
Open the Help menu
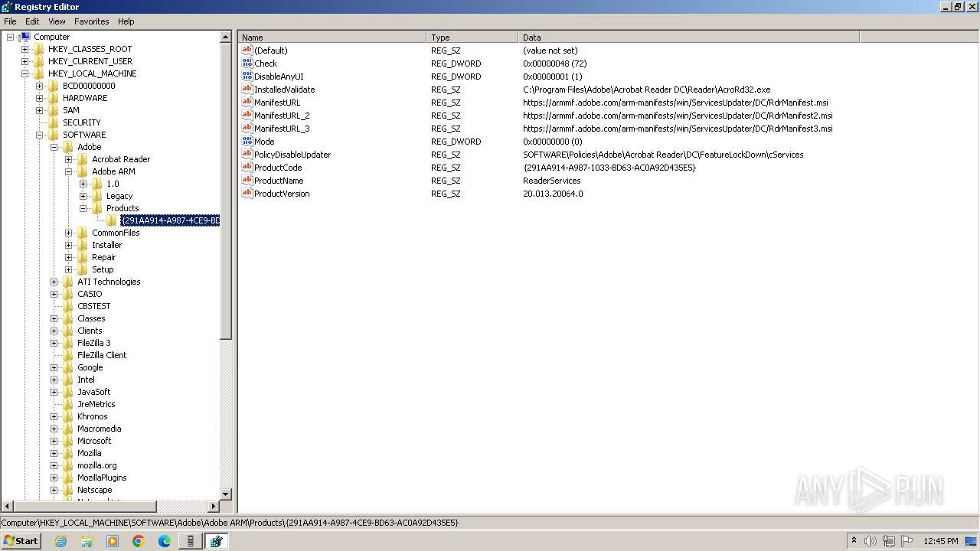click(x=126, y=21)
